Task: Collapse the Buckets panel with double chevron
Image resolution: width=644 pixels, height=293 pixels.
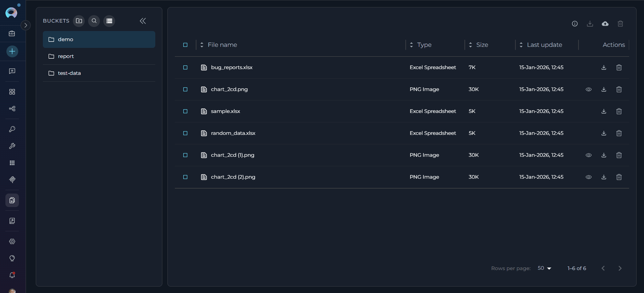Action: [143, 21]
